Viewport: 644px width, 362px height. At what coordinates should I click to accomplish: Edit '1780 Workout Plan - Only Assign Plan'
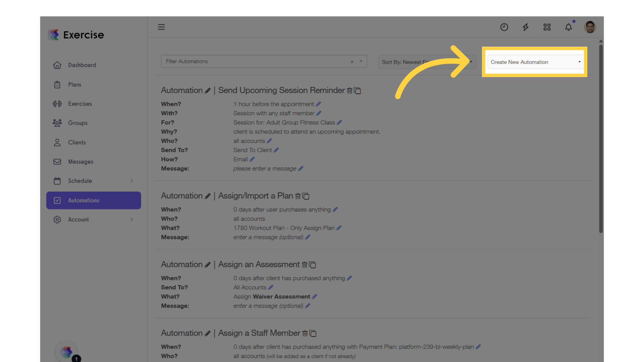coord(339,228)
